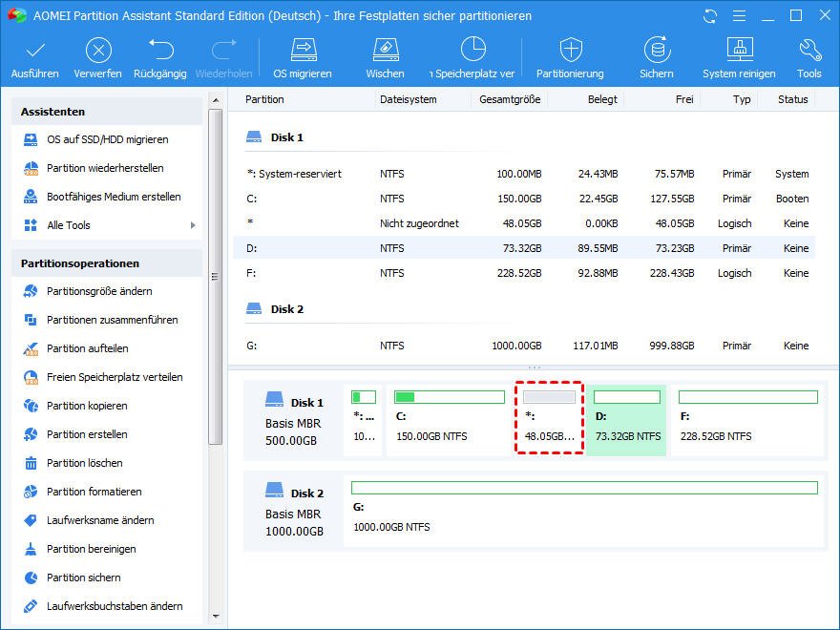Screen dimensions: 840x630
Task: Click the refresh icon in title bar
Action: click(x=709, y=16)
